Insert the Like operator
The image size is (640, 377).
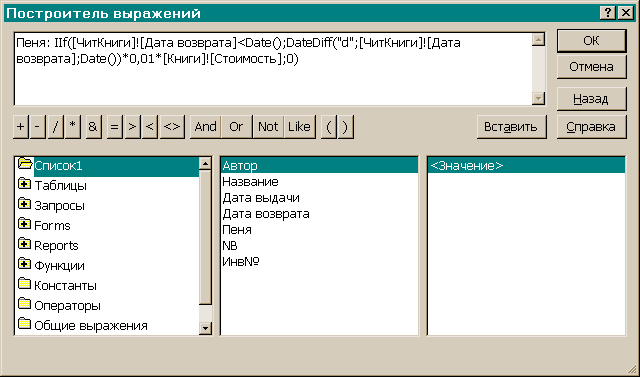(x=300, y=127)
